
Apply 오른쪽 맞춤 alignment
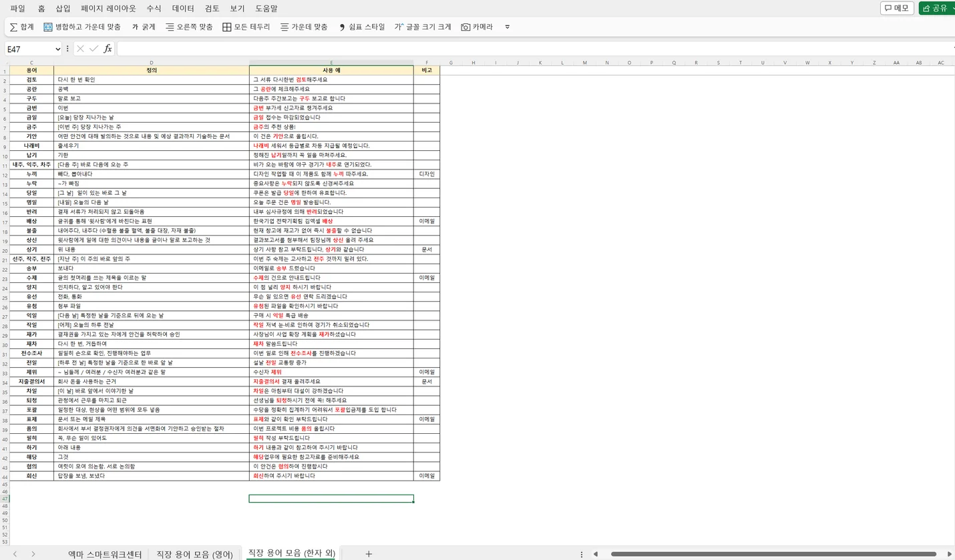(189, 27)
